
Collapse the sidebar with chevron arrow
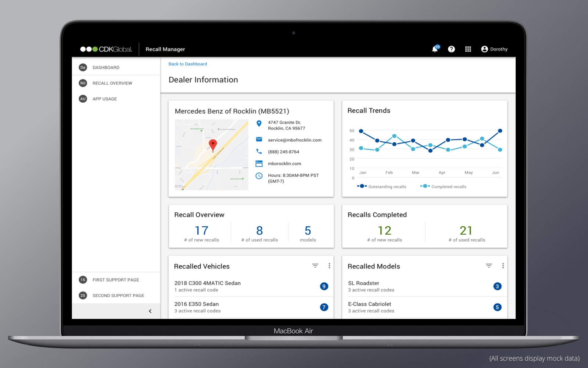pyautogui.click(x=150, y=311)
